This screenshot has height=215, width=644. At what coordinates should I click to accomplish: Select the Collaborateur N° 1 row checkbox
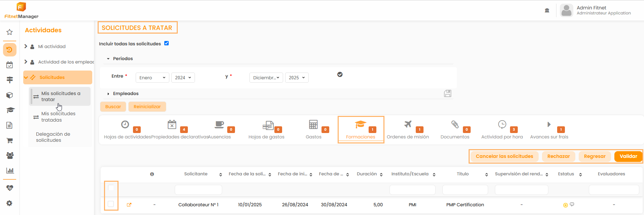tap(111, 204)
